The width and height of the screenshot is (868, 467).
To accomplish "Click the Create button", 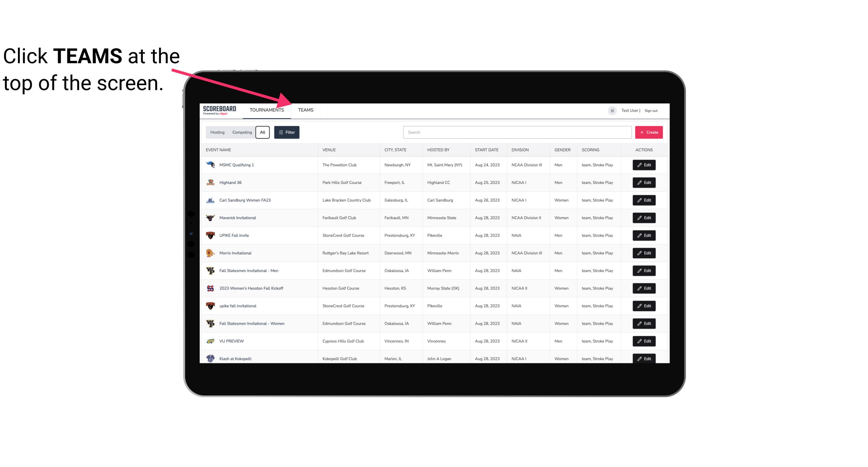I will click(648, 132).
